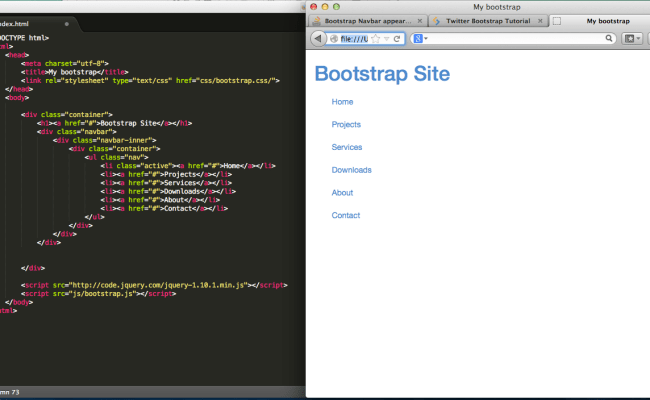Switch to the Bootstrap Navbar appear... tab
Image resolution: width=650 pixels, height=400 pixels.
367,21
